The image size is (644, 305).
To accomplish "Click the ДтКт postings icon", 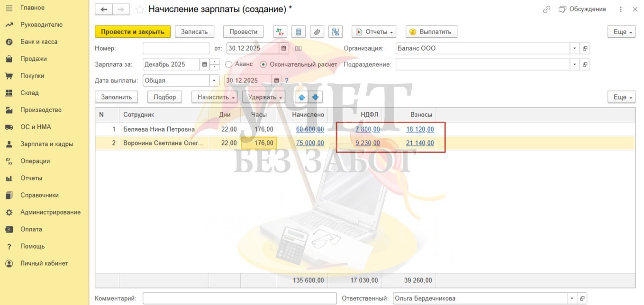I will tap(280, 32).
